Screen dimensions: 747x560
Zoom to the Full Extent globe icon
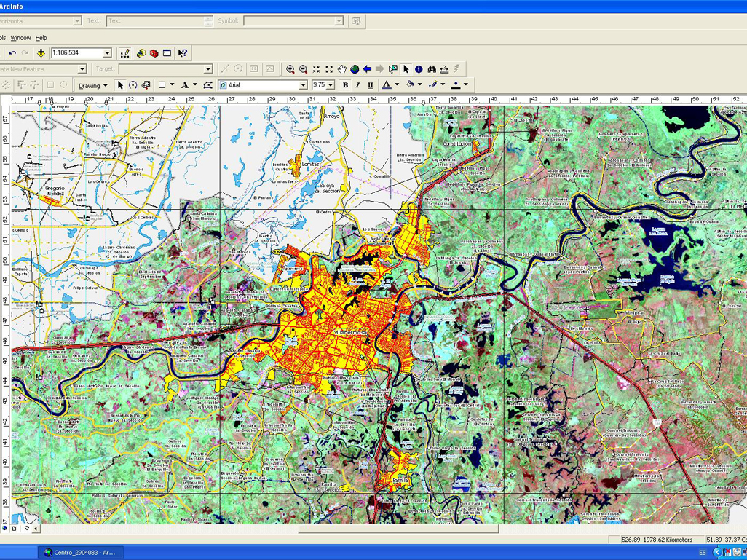click(355, 68)
